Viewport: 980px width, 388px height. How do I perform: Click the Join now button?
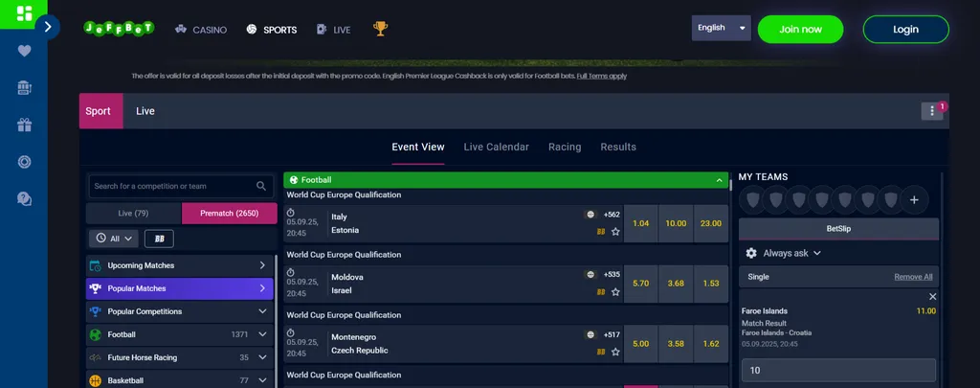coord(800,29)
